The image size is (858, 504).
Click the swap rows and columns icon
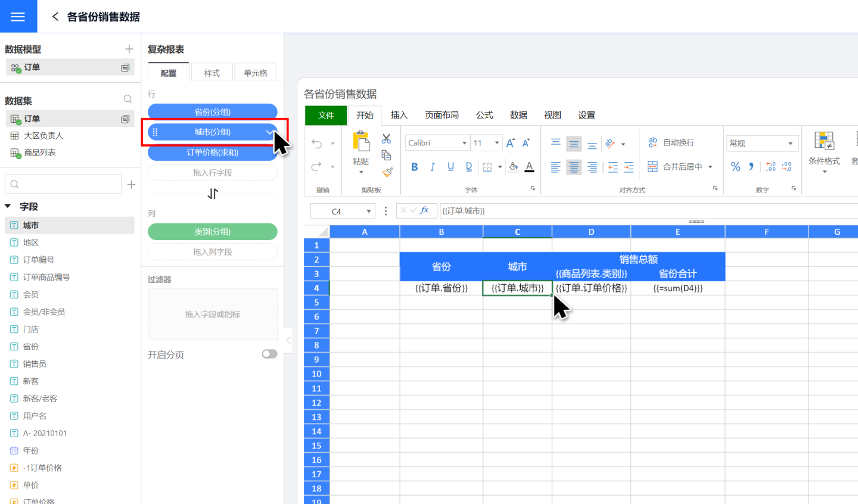213,194
